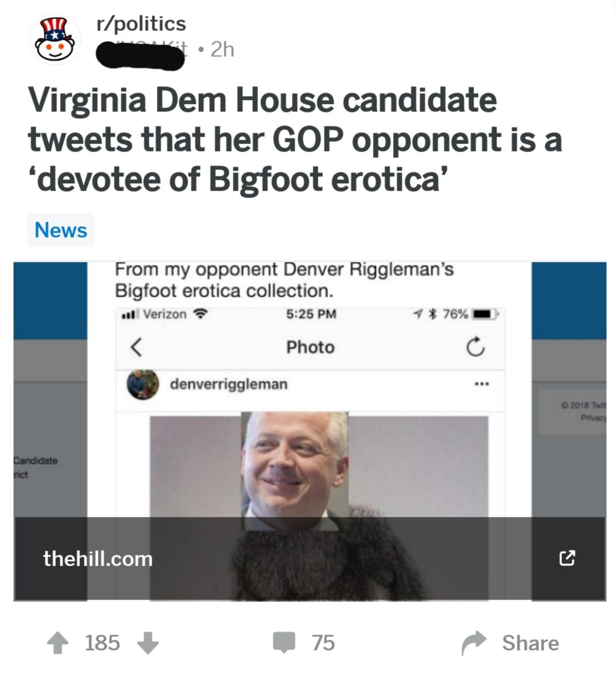
Task: Downvote the r/politics post
Action: (x=148, y=643)
